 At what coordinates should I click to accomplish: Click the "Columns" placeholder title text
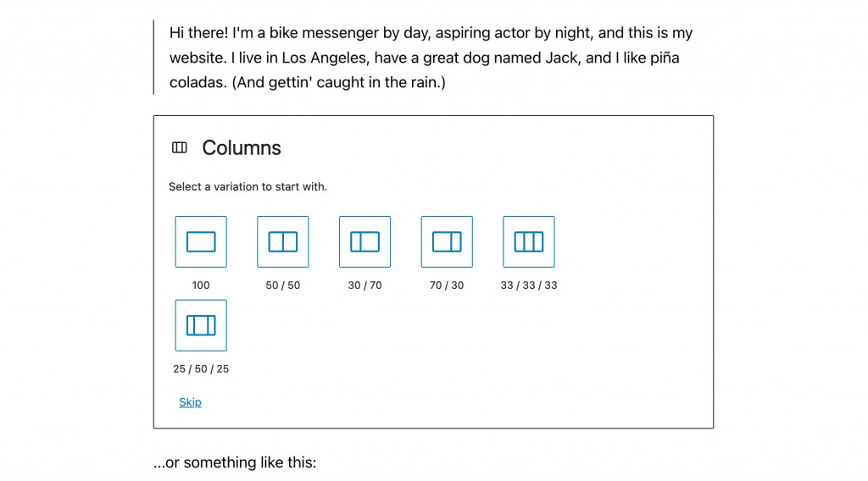point(242,148)
